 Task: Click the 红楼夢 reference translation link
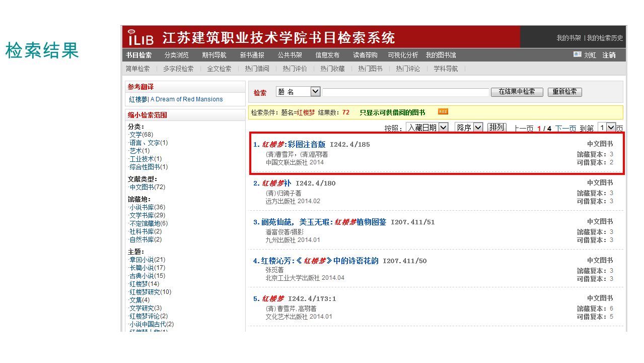138,99
